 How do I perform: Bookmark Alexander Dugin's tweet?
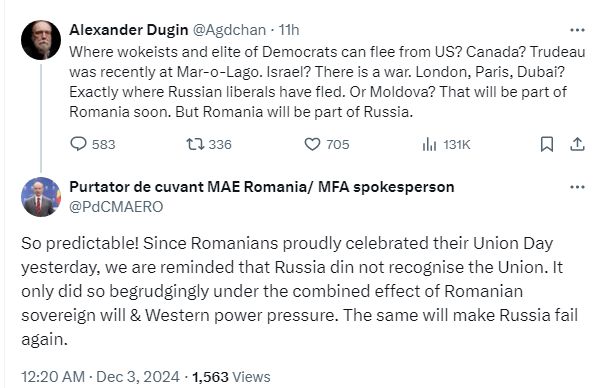pos(547,144)
